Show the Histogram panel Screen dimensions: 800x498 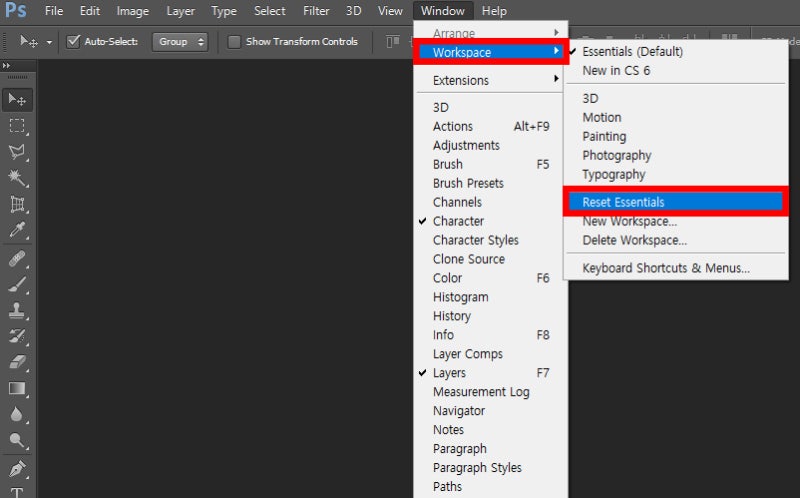490,297
